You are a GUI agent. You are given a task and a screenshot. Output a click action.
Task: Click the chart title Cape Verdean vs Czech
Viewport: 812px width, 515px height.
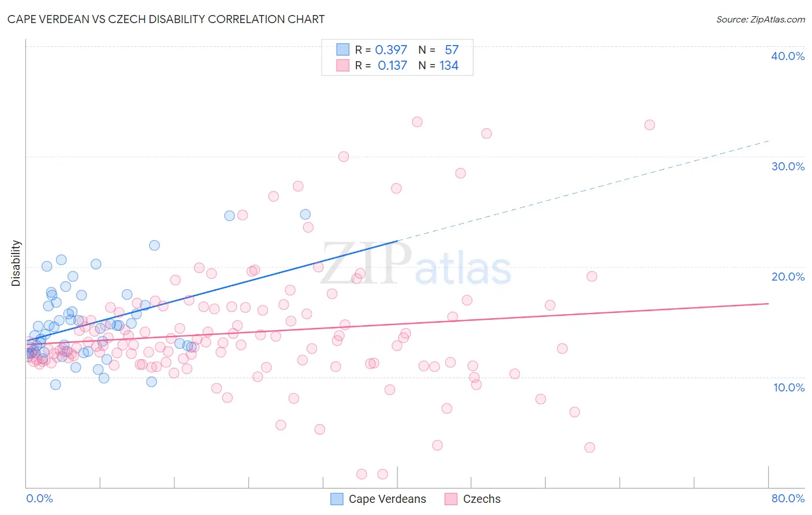pyautogui.click(x=166, y=19)
